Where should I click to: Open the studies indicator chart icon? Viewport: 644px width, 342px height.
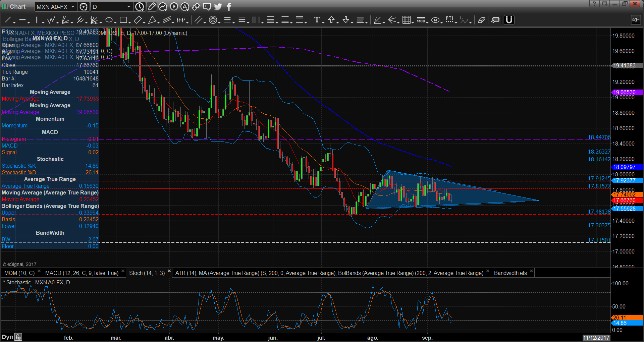pos(163,7)
